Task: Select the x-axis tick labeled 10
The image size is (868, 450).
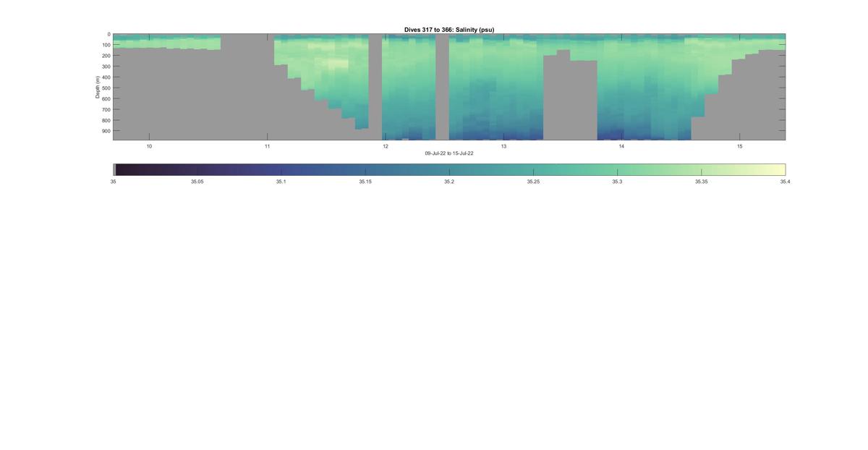Action: 149,146
